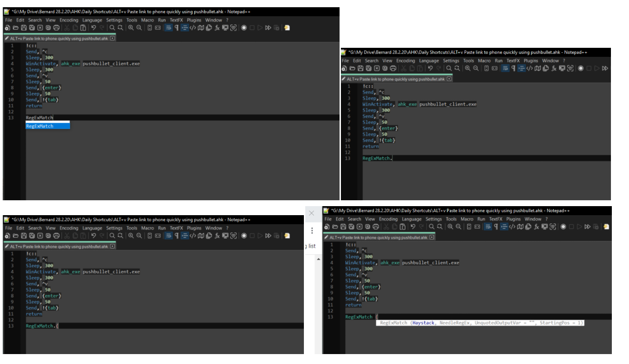Click Copy icon in the call-tip window
The height and width of the screenshot is (364, 629).
point(394,226)
